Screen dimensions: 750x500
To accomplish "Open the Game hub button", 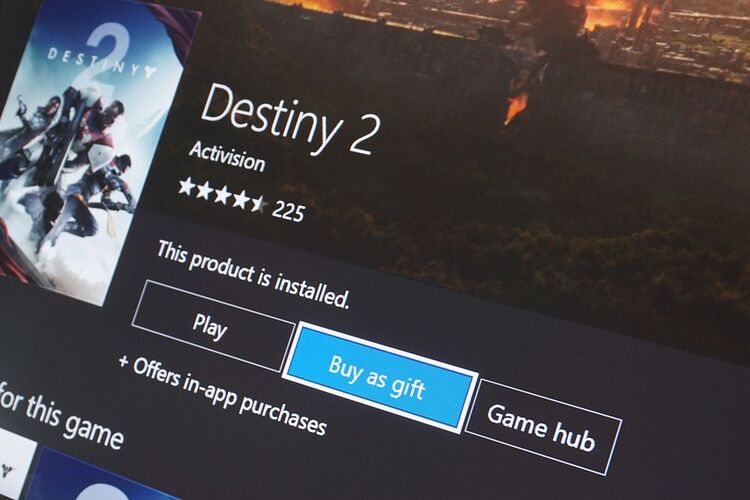I will tap(543, 427).
